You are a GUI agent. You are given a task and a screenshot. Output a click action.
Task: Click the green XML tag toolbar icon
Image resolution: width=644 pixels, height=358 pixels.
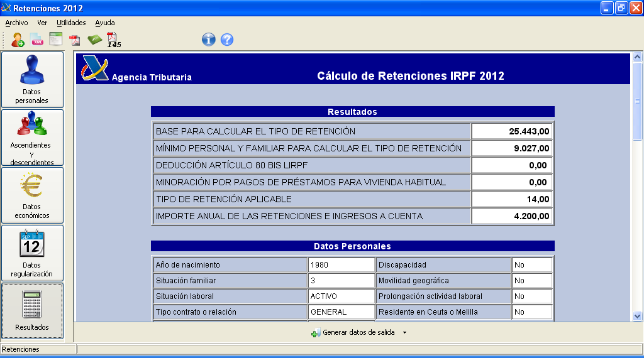94,40
